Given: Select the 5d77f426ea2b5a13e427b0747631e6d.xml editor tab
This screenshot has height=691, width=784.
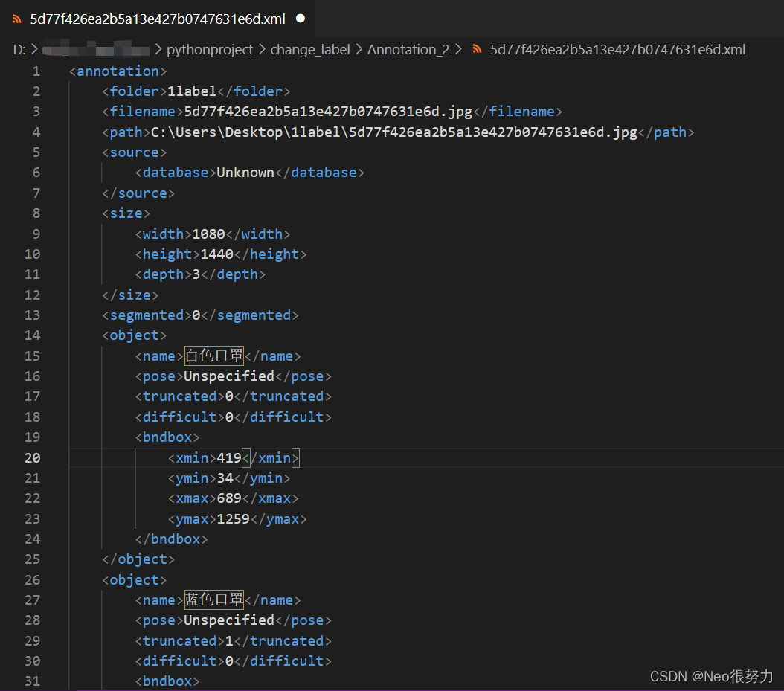Looking at the screenshot, I should (x=158, y=19).
